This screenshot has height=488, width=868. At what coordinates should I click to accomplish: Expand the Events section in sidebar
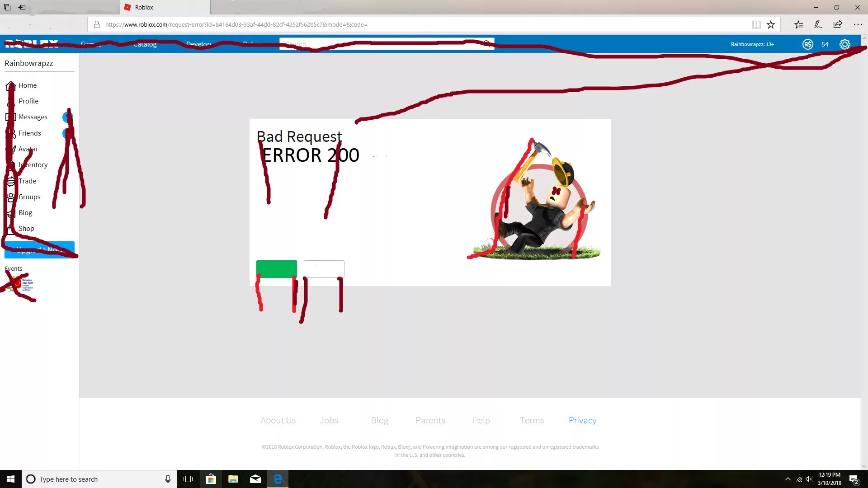[x=13, y=268]
